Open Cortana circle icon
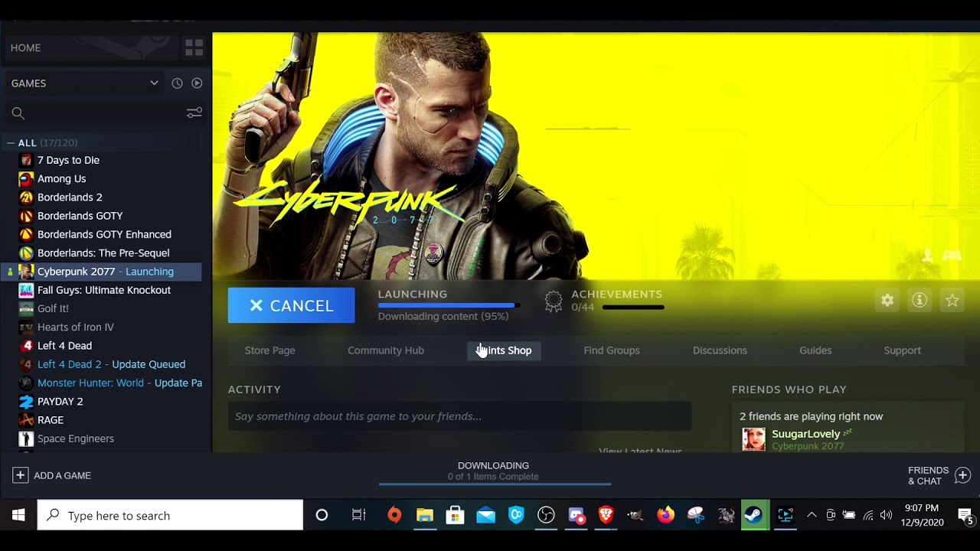The height and width of the screenshot is (551, 980). pos(322,515)
